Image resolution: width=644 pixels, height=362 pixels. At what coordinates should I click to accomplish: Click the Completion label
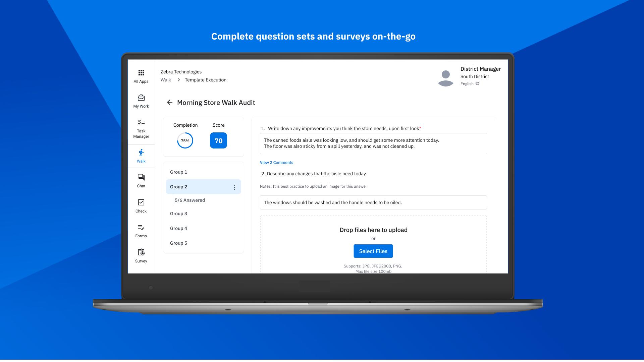pos(185,125)
